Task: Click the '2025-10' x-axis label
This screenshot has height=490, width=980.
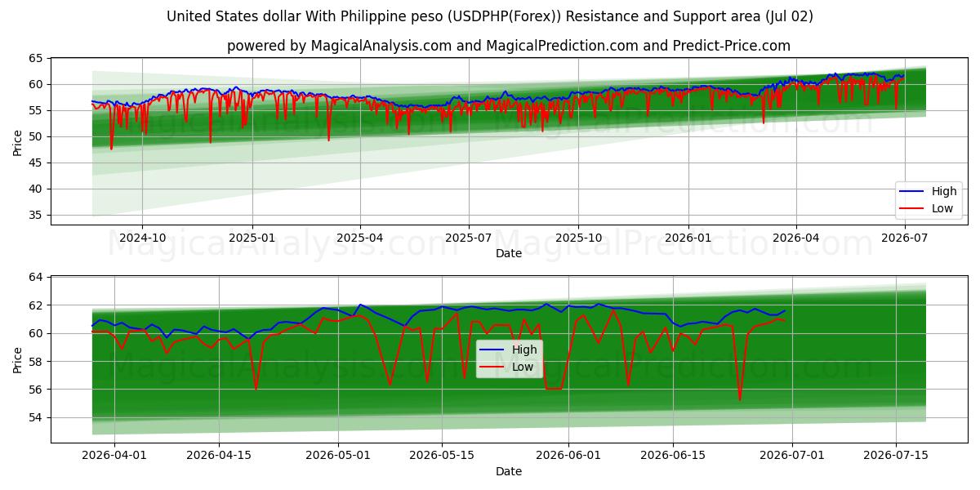Action: [578, 238]
